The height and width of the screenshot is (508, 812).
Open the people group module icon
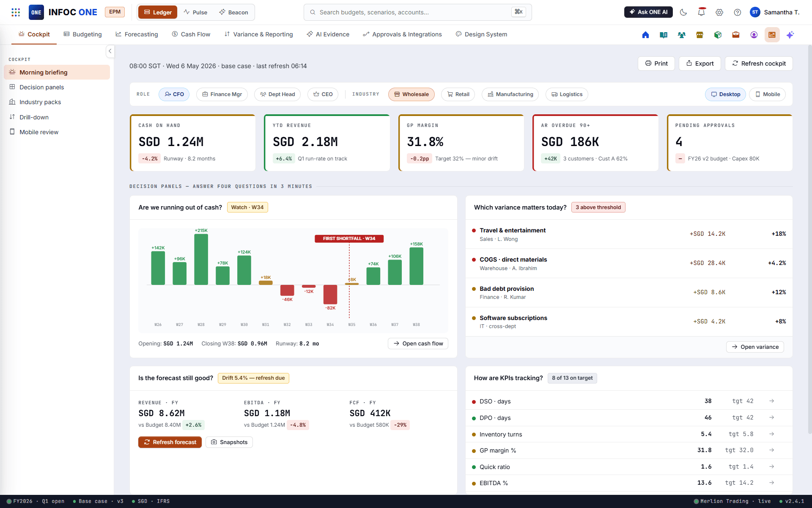(682, 35)
